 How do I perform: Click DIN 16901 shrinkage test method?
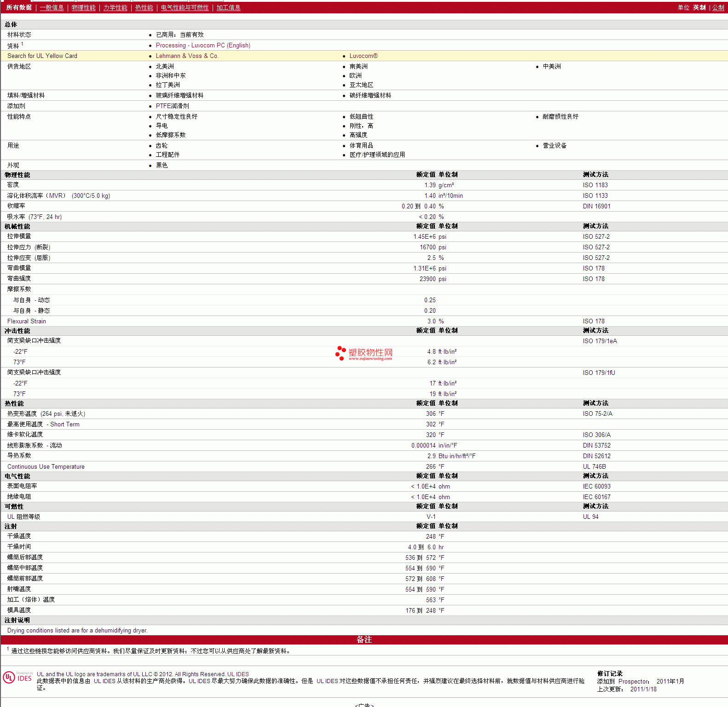click(596, 206)
